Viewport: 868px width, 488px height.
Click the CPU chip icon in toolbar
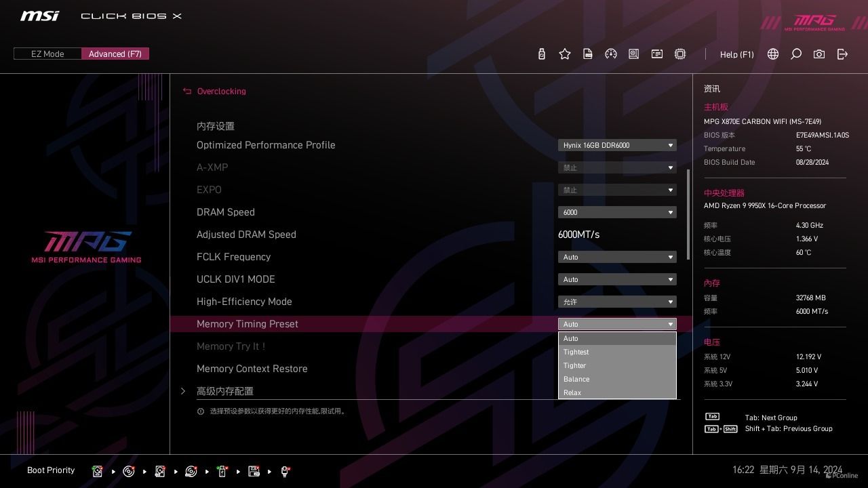click(680, 54)
